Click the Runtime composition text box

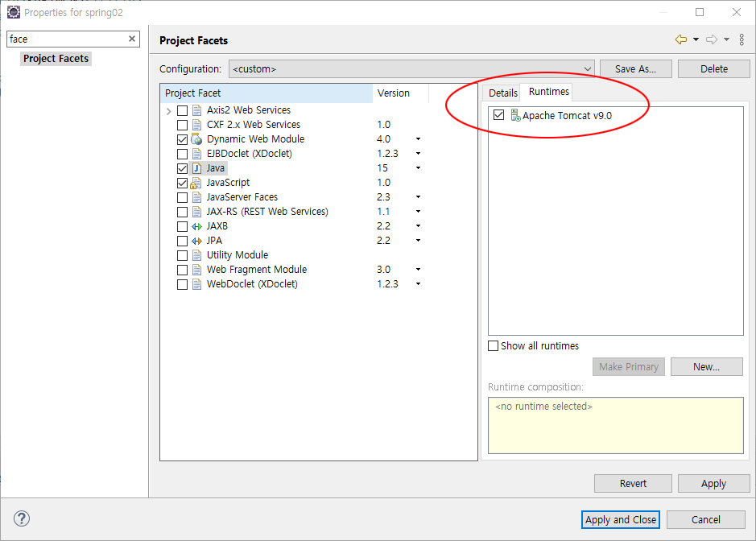point(616,425)
